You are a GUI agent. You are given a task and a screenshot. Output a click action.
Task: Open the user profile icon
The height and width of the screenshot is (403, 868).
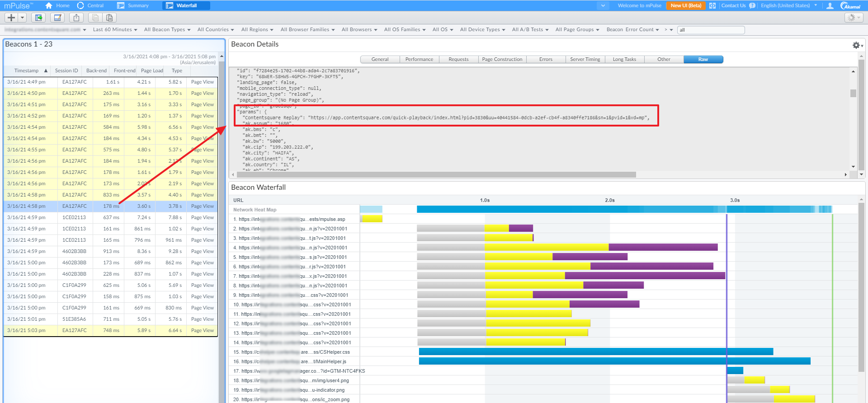click(830, 5)
